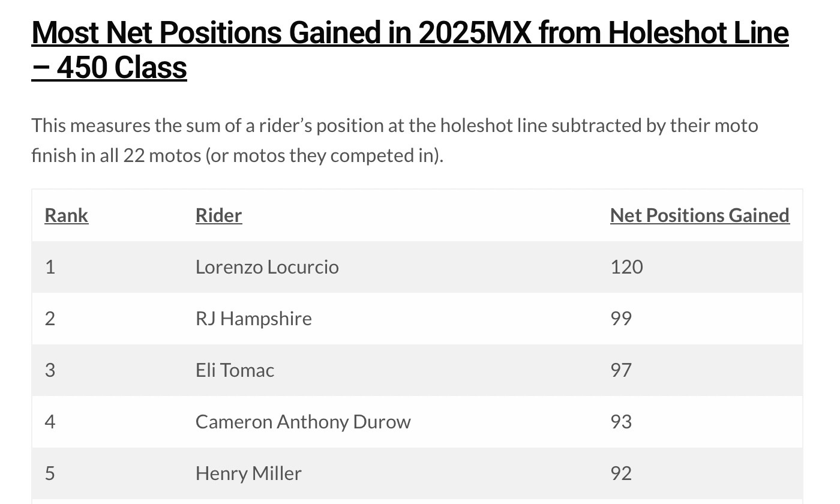
Task: Select rank number 1 cell
Action: point(50,267)
